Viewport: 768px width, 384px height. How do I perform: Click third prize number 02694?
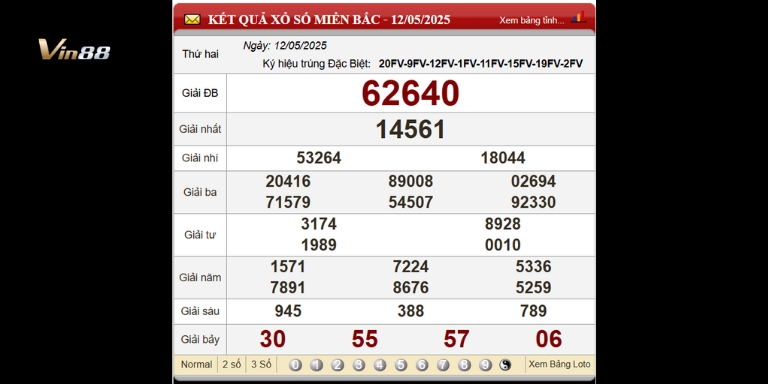[x=533, y=181]
